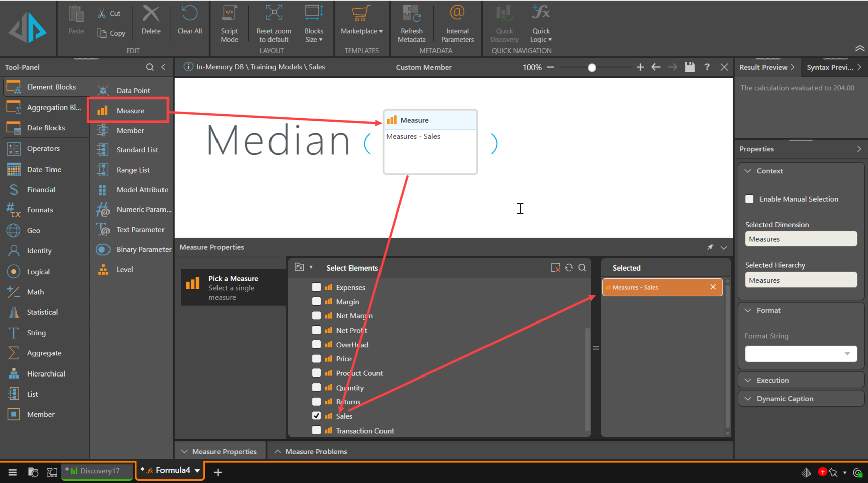The height and width of the screenshot is (483, 868).
Task: Pin the Measure Properties panel
Action: [710, 247]
